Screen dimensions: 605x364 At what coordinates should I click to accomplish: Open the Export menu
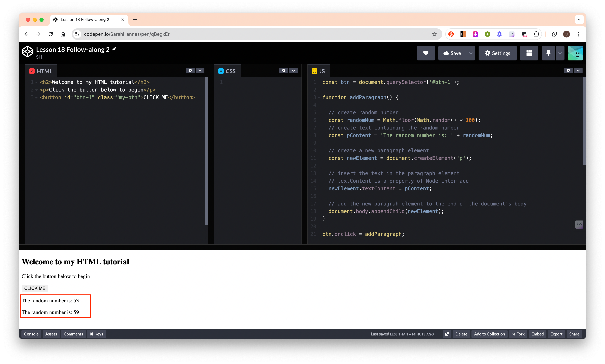556,334
